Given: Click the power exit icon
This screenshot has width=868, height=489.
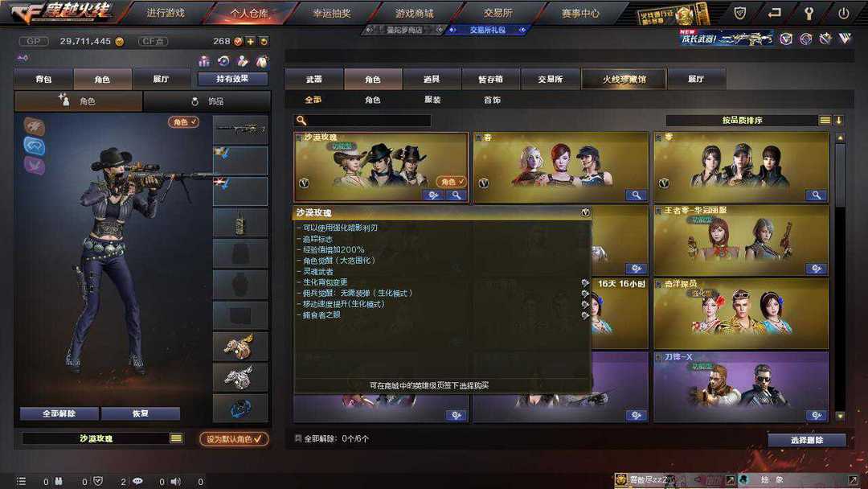Looking at the screenshot, I should [x=843, y=14].
